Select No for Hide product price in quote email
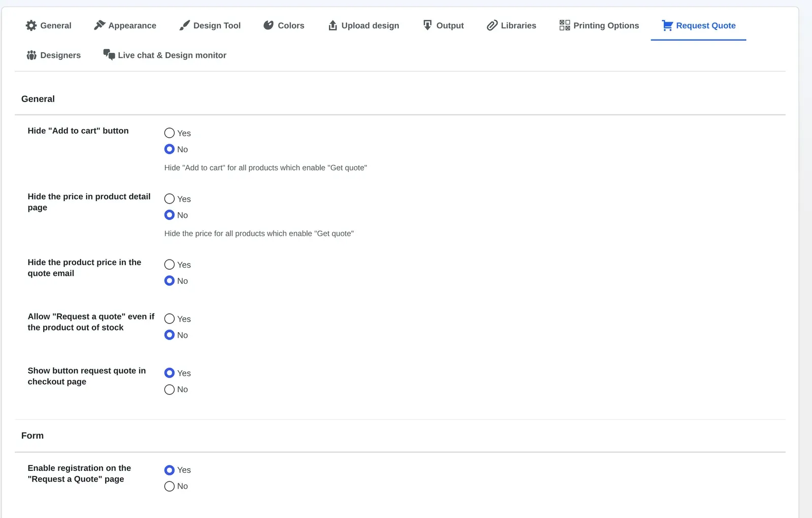Viewport: 812px width, 518px height. [170, 281]
